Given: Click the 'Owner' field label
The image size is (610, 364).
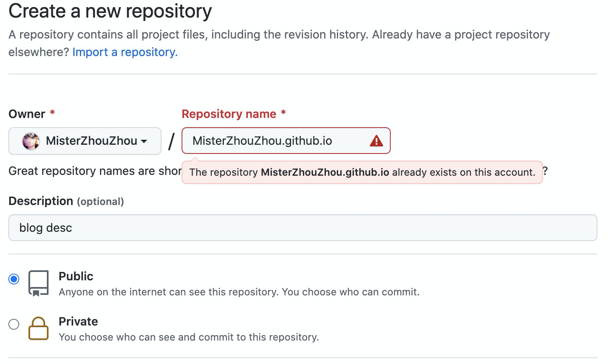Looking at the screenshot, I should 27,114.
